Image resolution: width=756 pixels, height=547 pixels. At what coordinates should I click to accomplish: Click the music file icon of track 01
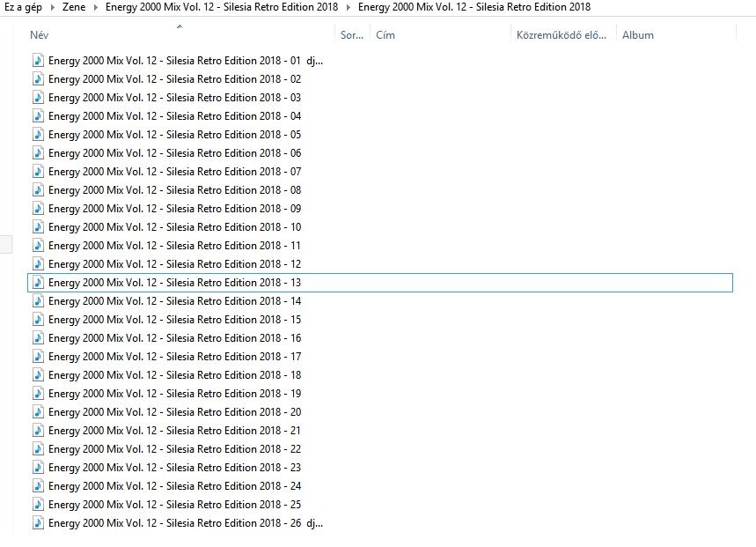(x=38, y=60)
